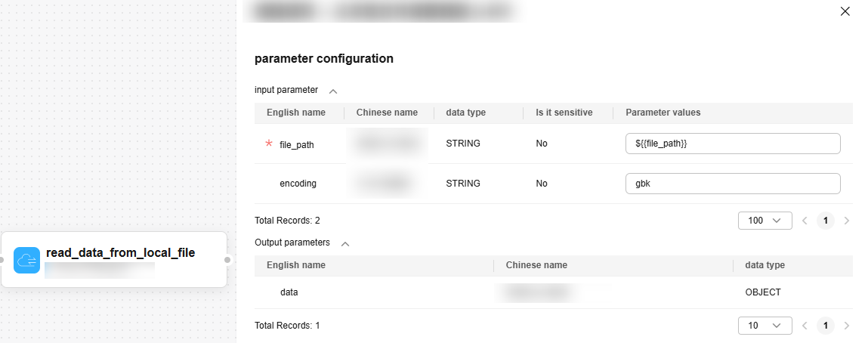Click the node's left connection port
The width and height of the screenshot is (868, 343).
click(x=2, y=260)
